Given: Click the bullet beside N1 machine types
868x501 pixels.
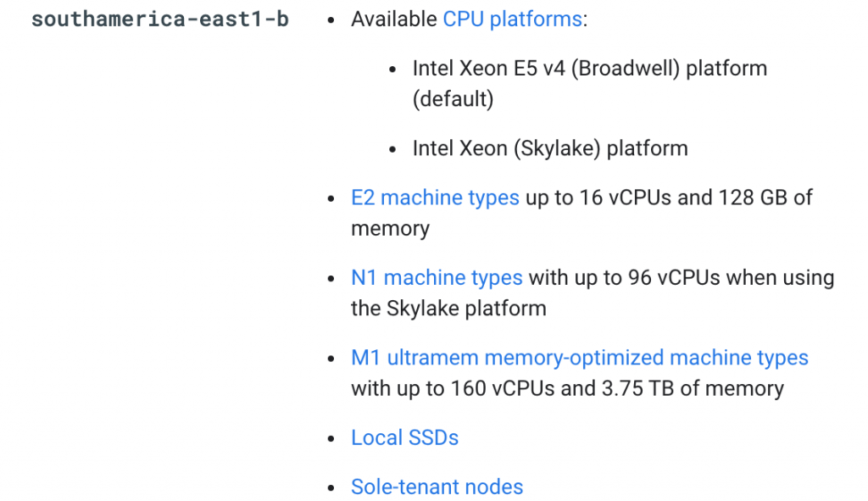Looking at the screenshot, I should tap(332, 279).
